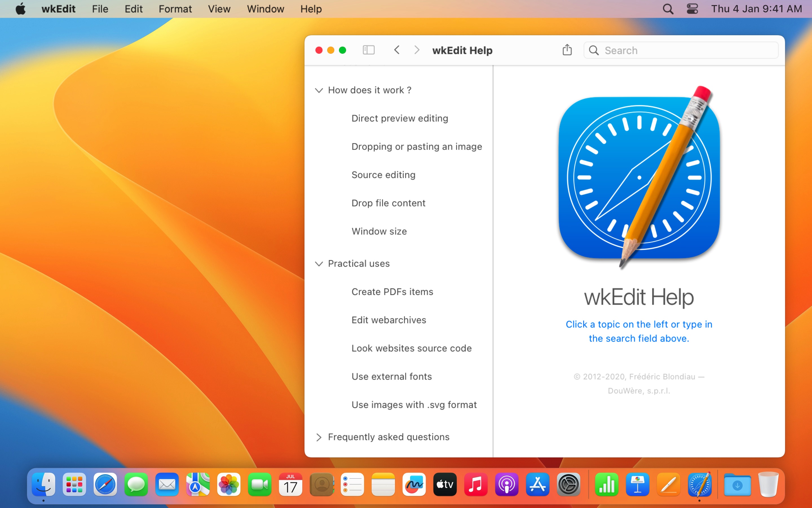This screenshot has height=508, width=812.
Task: Open the Share button in Help toolbar
Action: click(567, 50)
